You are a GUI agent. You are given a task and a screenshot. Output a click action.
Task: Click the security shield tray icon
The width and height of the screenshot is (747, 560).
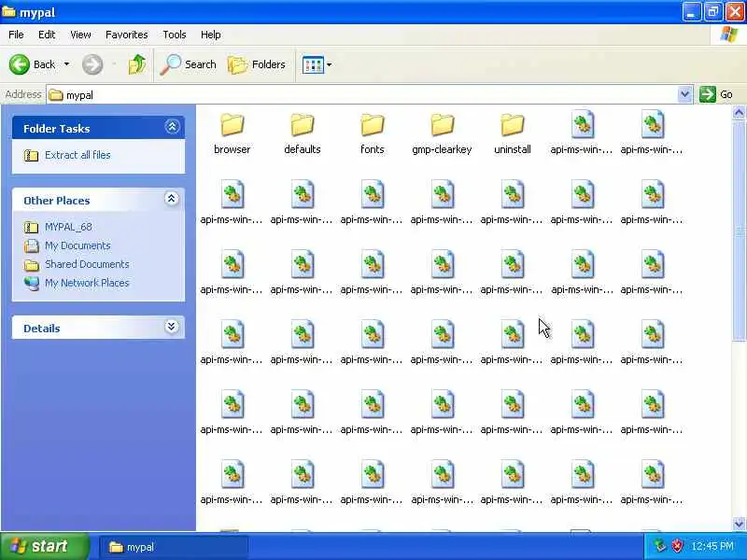pos(677,546)
